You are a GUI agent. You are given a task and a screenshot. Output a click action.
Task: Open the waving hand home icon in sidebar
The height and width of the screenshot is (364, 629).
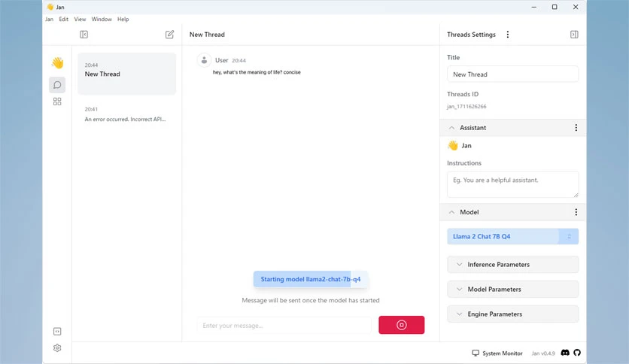(x=57, y=63)
